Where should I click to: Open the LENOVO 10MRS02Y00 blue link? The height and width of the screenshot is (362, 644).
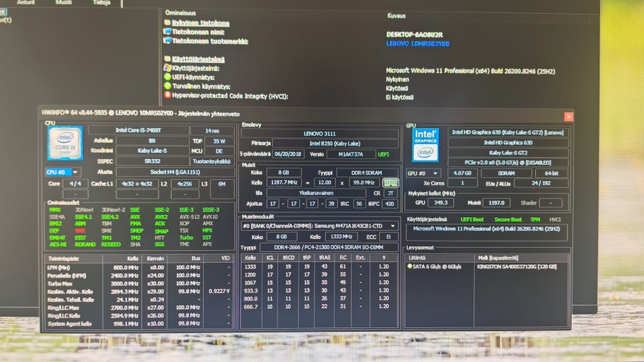(418, 44)
